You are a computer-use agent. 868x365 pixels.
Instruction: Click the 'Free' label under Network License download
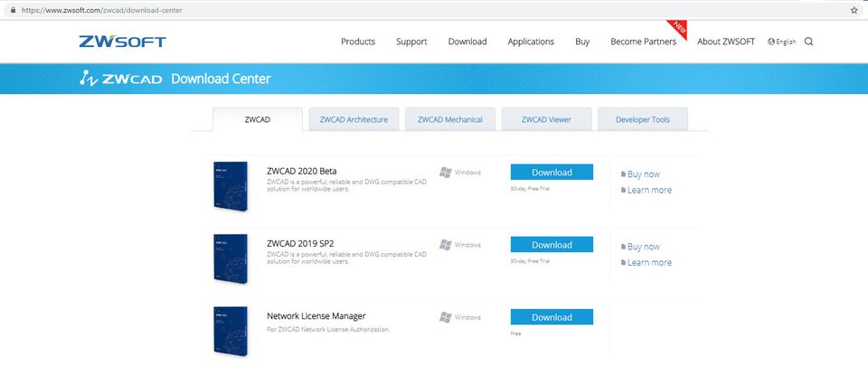click(515, 333)
